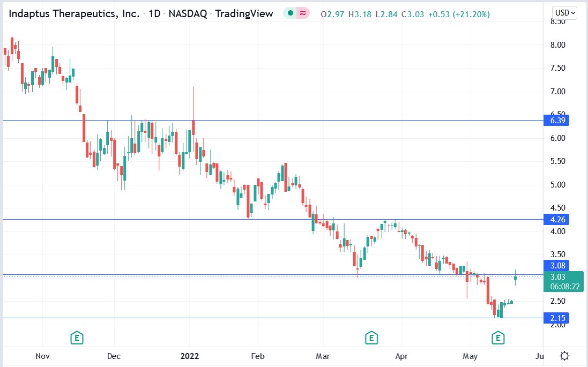The image size is (588, 367).
Task: Click the 4.50 price scale label
Action: point(557,208)
